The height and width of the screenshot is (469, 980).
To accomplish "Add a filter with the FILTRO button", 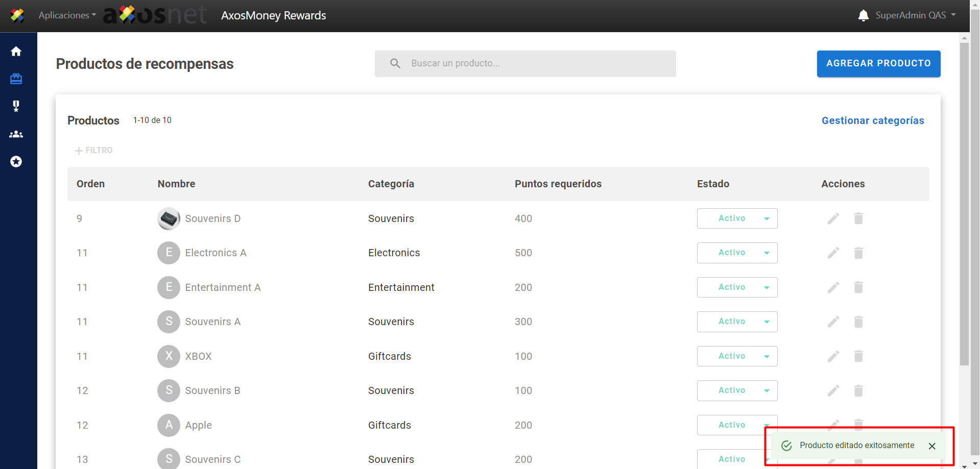I will coord(93,151).
